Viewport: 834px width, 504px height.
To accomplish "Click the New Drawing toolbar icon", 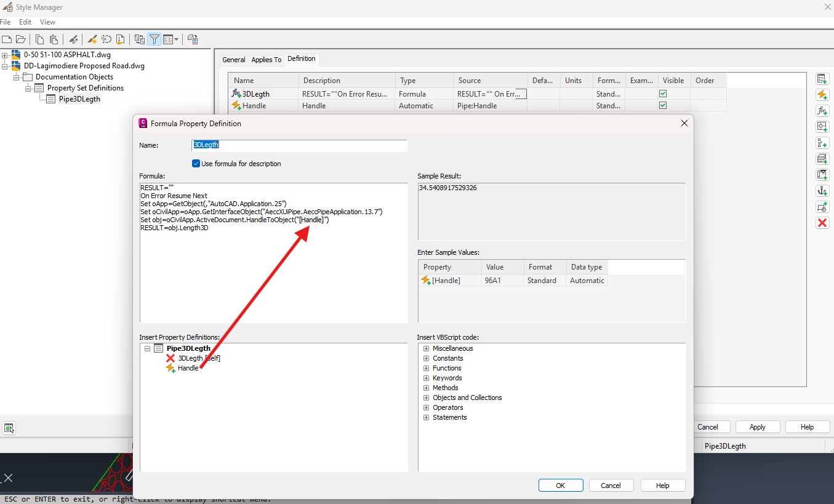I will tap(7, 39).
